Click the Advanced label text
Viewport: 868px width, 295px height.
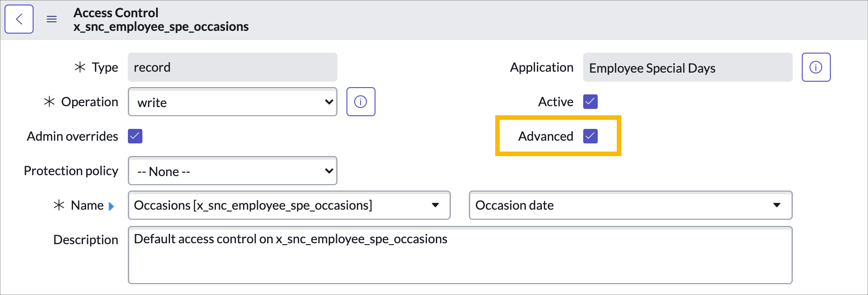tap(546, 136)
